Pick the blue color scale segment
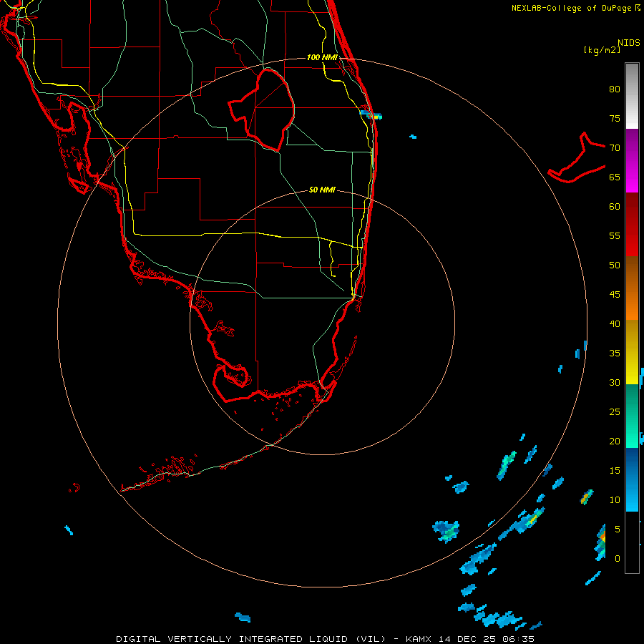This screenshot has width=644, height=644. [632, 479]
